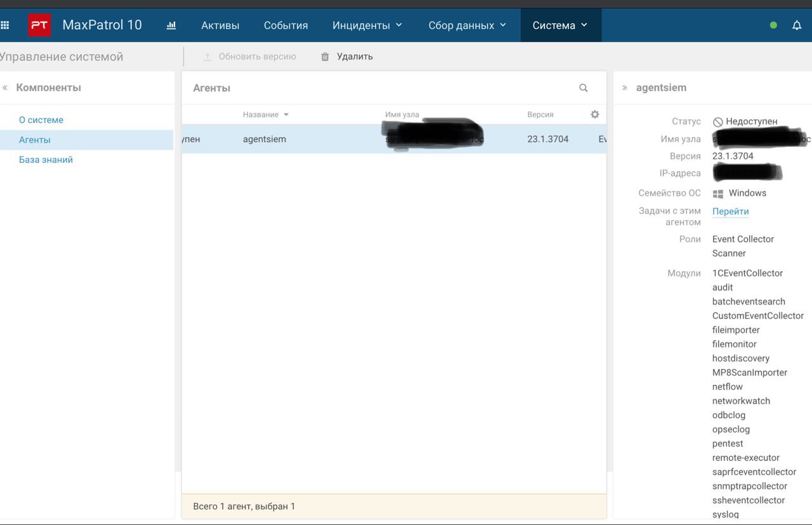This screenshot has height=525, width=812.
Task: Click the green system status indicator
Action: (773, 25)
